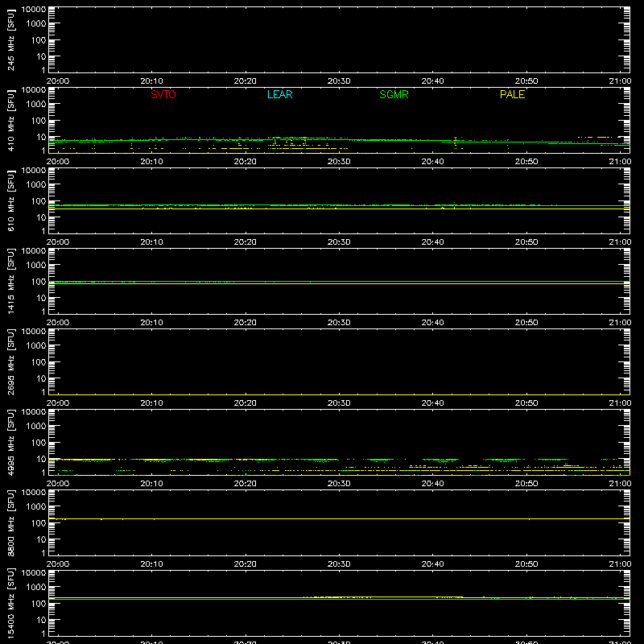Click the 20:10 time label under the 2695 MHz plot
644x644 pixels.
pos(151,403)
